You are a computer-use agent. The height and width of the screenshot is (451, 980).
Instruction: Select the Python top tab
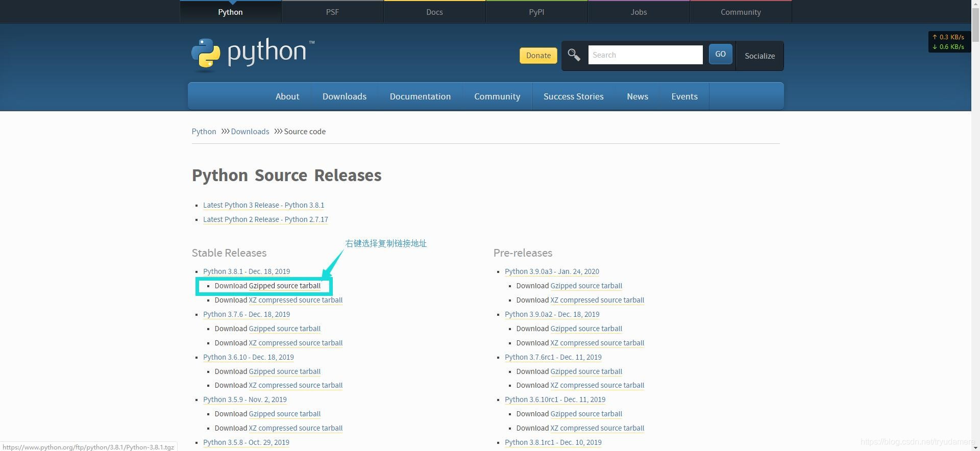tap(230, 12)
